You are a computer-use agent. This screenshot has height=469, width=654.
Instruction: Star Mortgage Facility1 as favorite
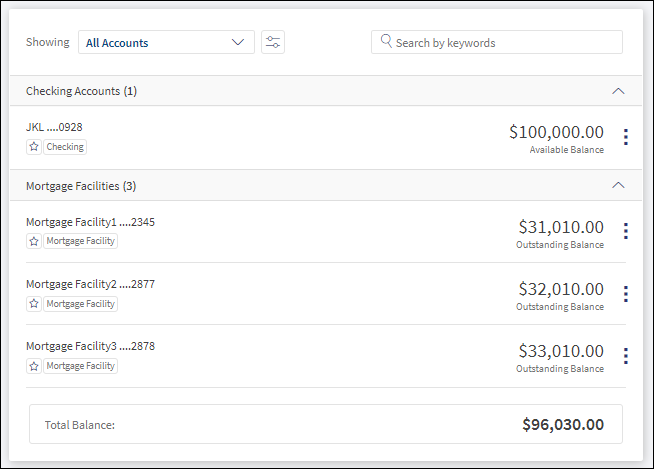pos(34,241)
